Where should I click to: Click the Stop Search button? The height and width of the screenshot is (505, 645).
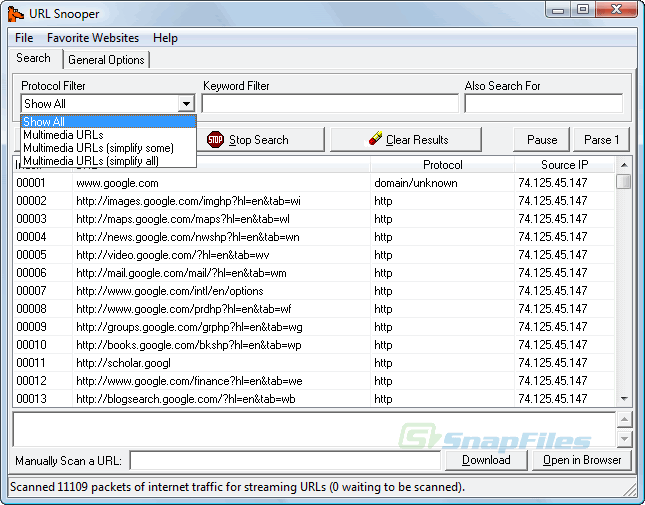click(x=261, y=140)
